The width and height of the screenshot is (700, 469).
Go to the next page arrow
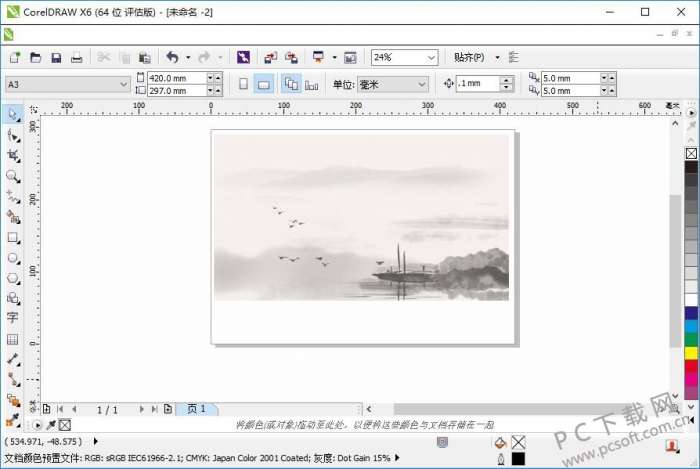tap(142, 409)
